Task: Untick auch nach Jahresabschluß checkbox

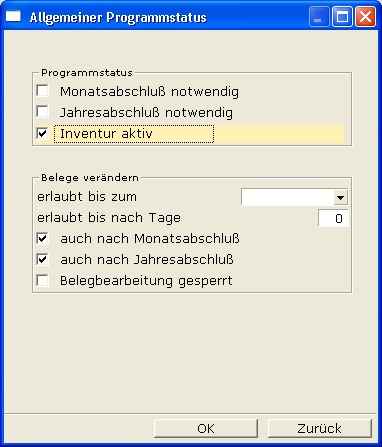Action: (x=43, y=260)
